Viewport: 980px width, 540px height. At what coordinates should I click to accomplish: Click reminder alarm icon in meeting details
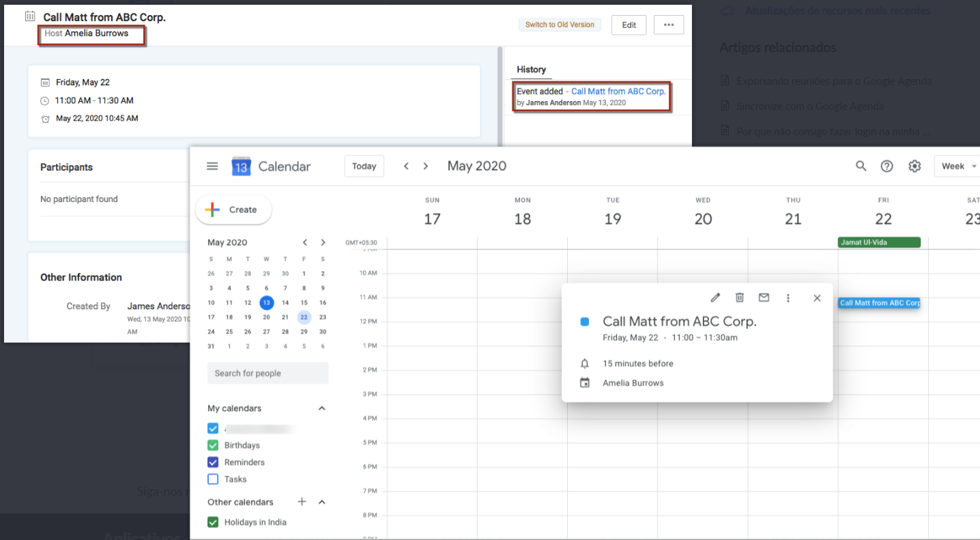pyautogui.click(x=45, y=119)
